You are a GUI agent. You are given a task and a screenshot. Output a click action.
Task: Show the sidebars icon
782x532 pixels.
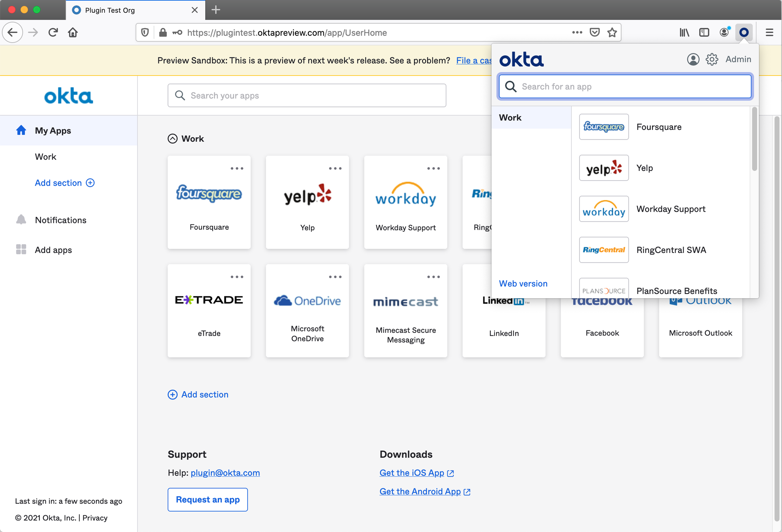[x=704, y=33]
